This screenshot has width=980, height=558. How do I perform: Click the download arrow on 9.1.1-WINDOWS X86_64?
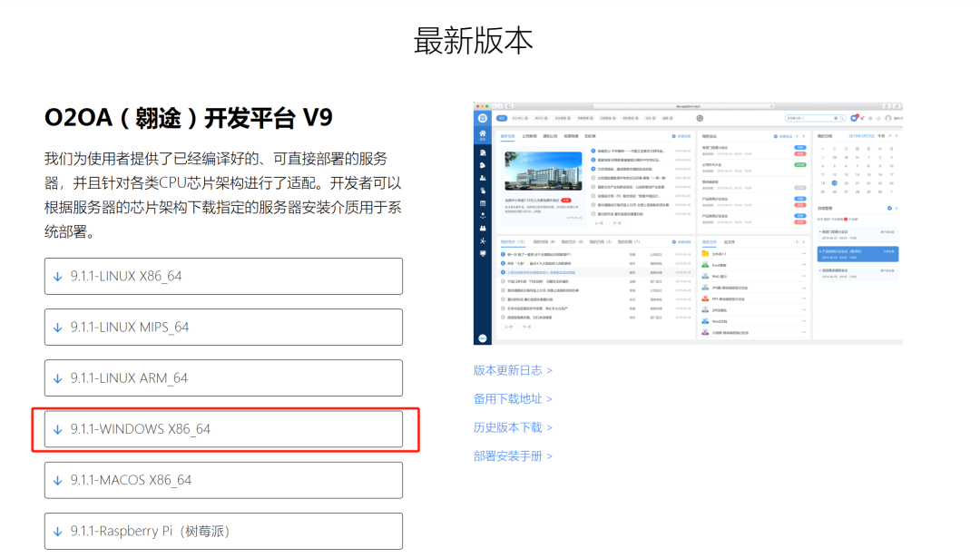pyautogui.click(x=56, y=429)
